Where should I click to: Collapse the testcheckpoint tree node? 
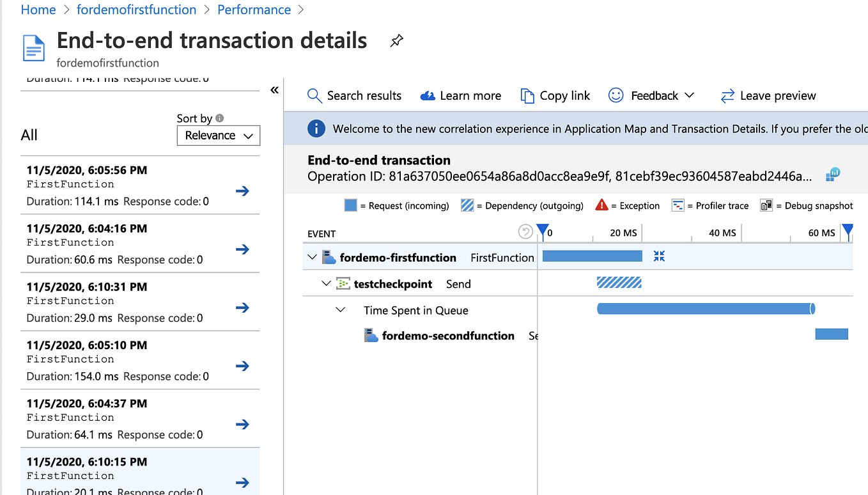pos(327,283)
